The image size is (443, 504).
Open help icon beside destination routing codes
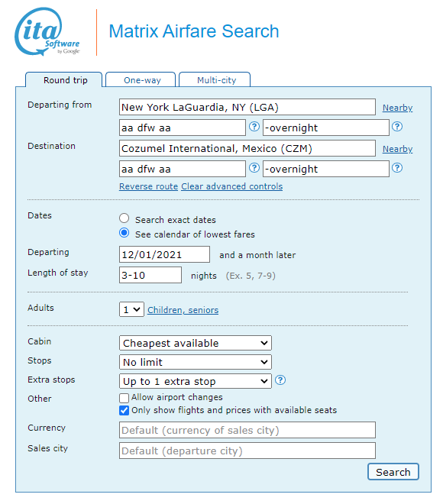coord(254,168)
